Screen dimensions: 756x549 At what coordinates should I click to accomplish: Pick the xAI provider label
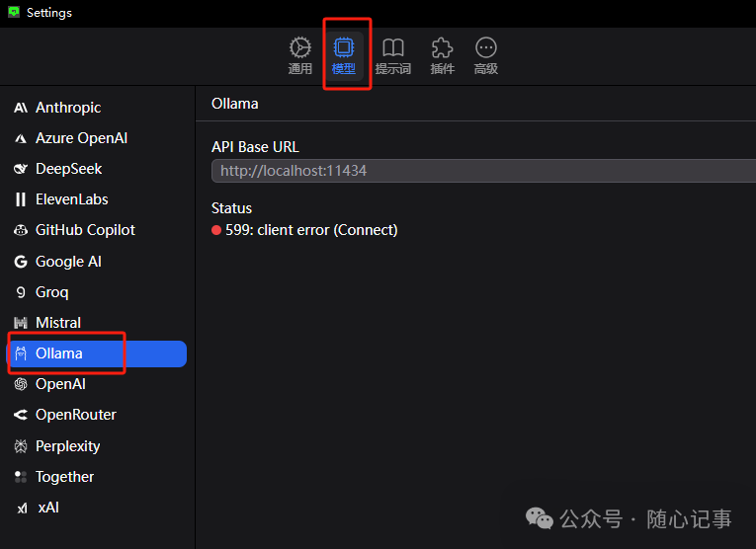coord(48,508)
